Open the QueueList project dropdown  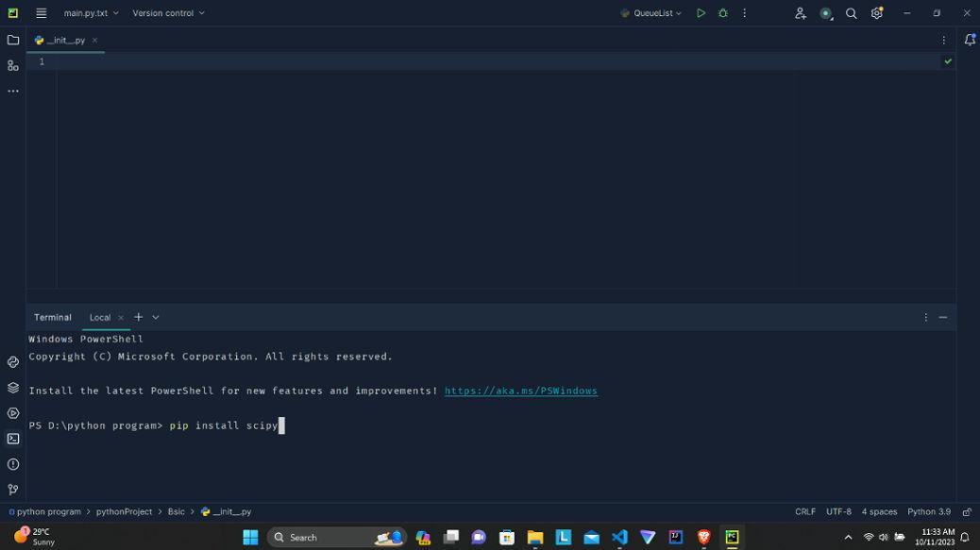tap(653, 12)
